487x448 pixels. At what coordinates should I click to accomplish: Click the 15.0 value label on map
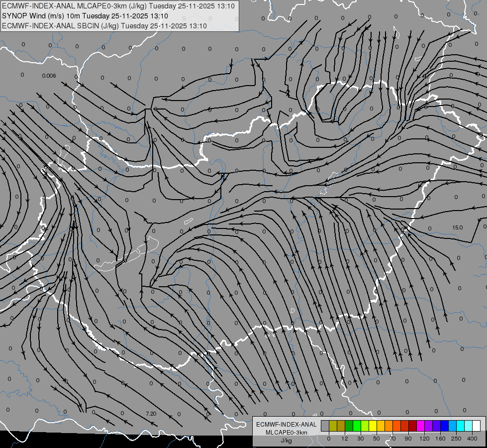(457, 227)
